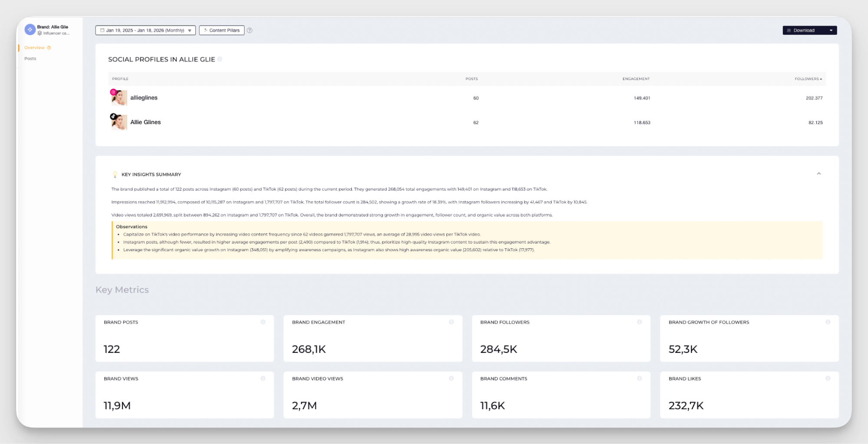Click info icon beside Social Profiles title
868x444 pixels.
pyautogui.click(x=220, y=59)
